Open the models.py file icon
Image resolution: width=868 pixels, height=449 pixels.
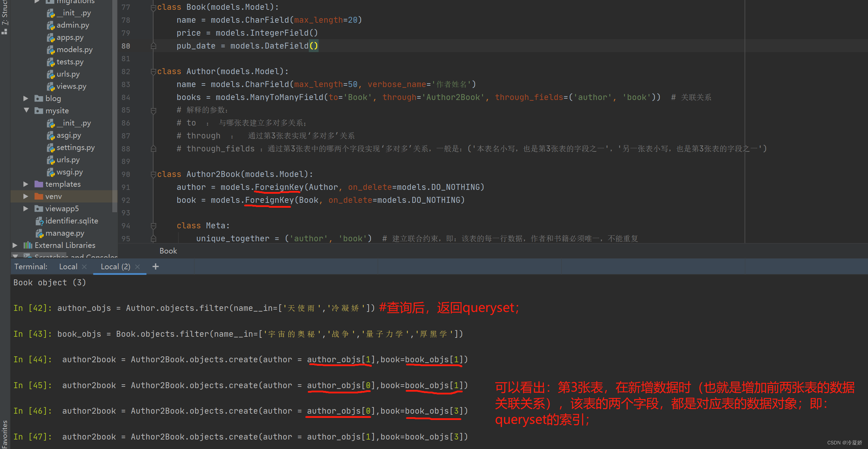(x=51, y=50)
